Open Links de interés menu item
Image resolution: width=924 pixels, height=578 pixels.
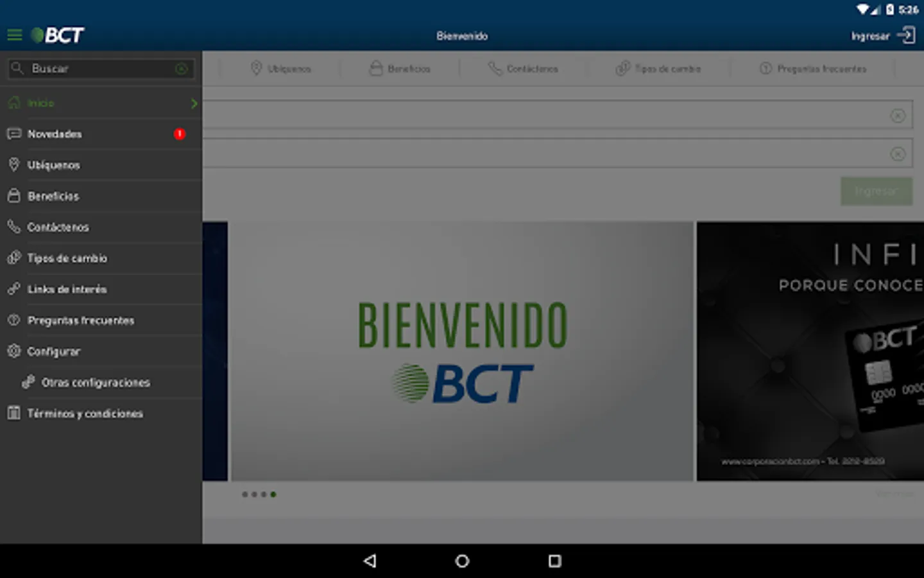(101, 289)
